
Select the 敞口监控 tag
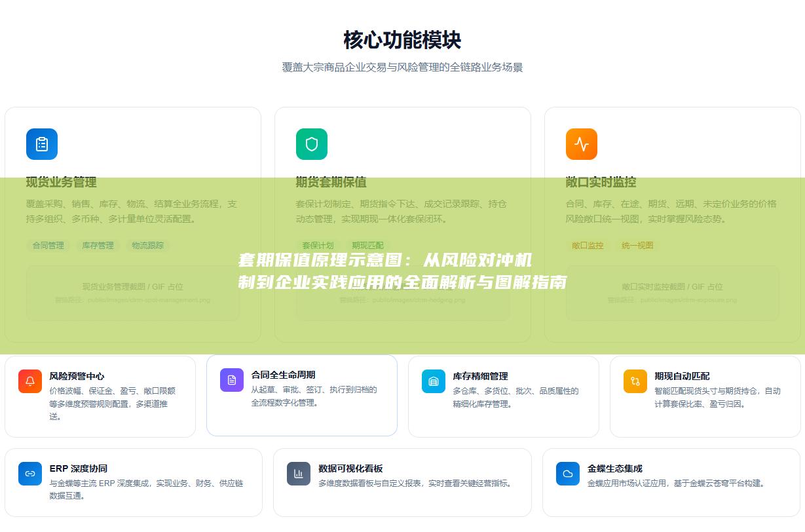[588, 246]
